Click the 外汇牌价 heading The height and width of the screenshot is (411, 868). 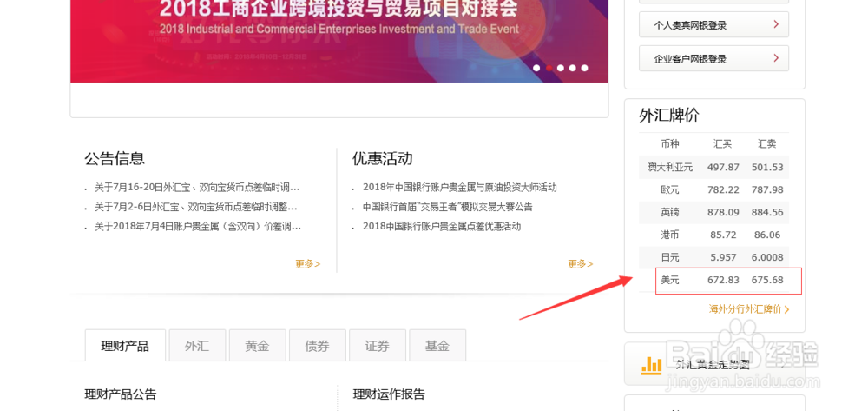click(x=669, y=116)
